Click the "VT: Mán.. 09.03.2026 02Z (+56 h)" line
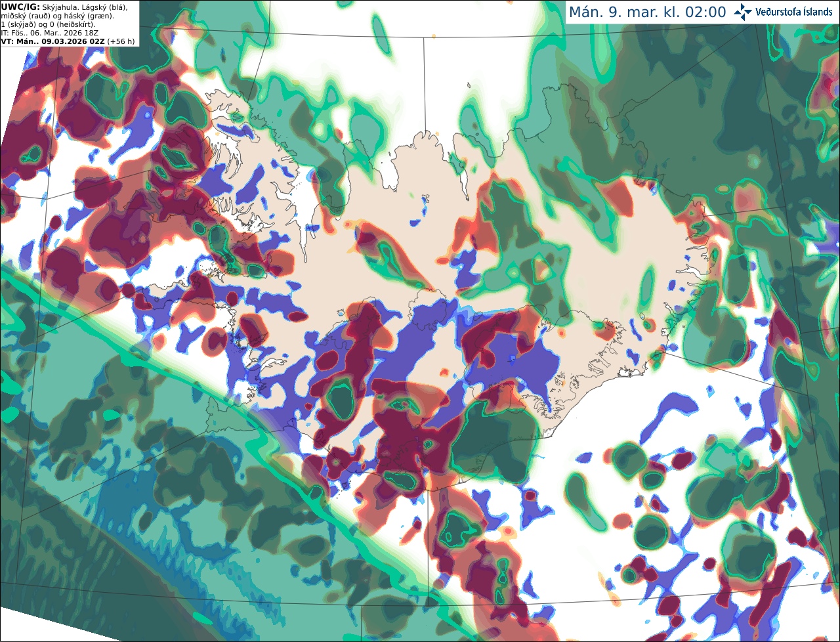 click(68, 41)
